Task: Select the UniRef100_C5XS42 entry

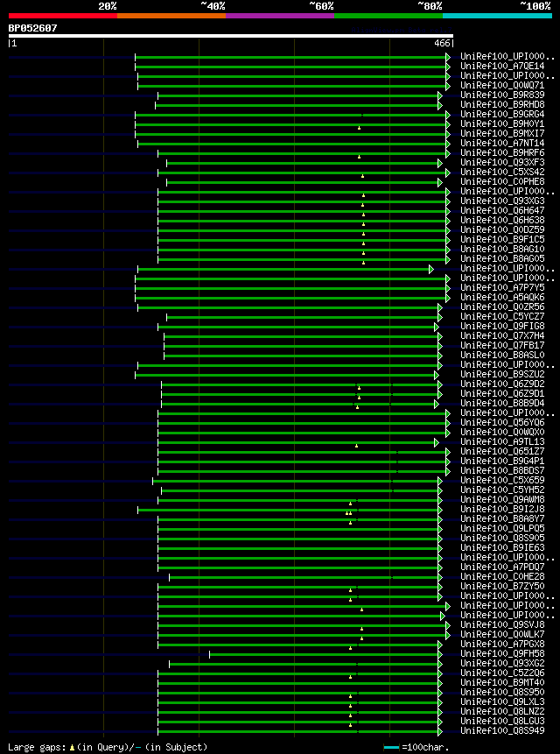Action: (x=502, y=173)
